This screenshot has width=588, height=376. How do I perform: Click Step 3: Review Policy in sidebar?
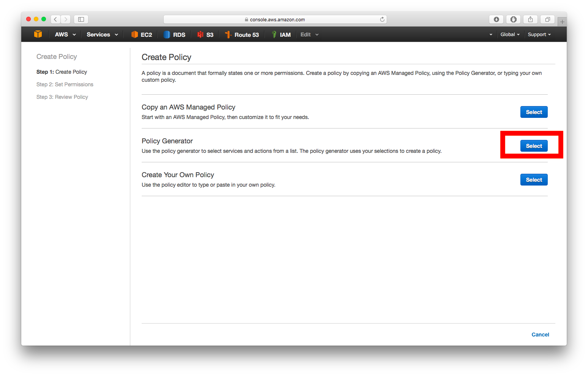(62, 97)
